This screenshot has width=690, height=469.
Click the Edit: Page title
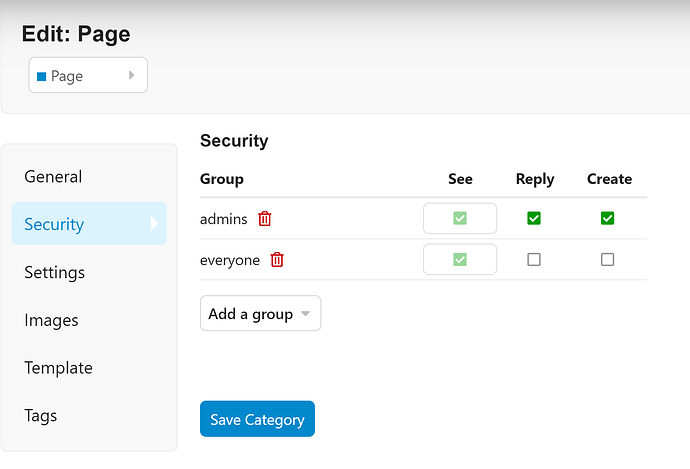pyautogui.click(x=76, y=34)
